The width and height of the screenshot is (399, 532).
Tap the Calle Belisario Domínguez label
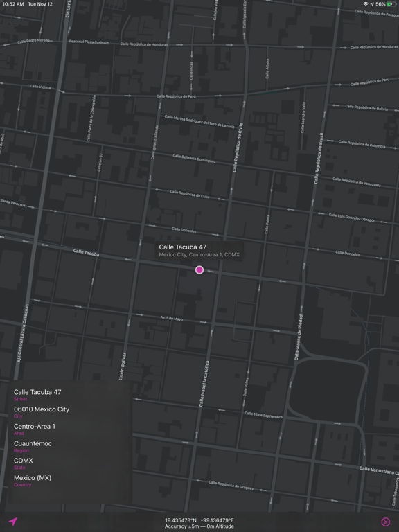click(x=194, y=159)
